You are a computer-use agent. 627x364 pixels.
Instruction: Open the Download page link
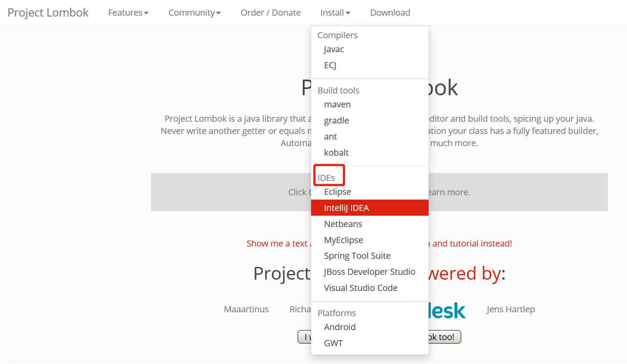pyautogui.click(x=390, y=13)
